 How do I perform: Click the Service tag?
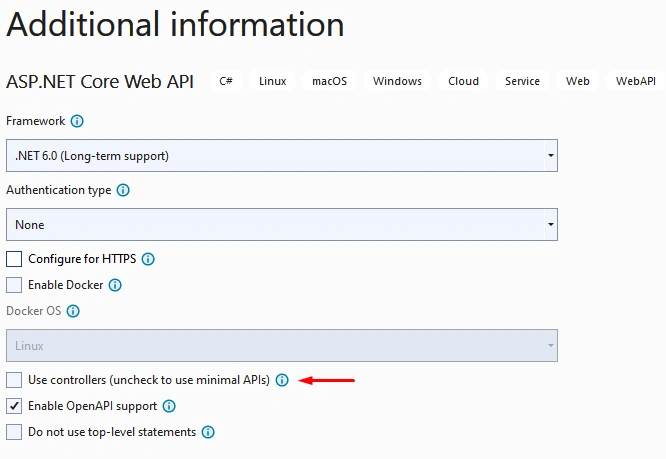(522, 81)
